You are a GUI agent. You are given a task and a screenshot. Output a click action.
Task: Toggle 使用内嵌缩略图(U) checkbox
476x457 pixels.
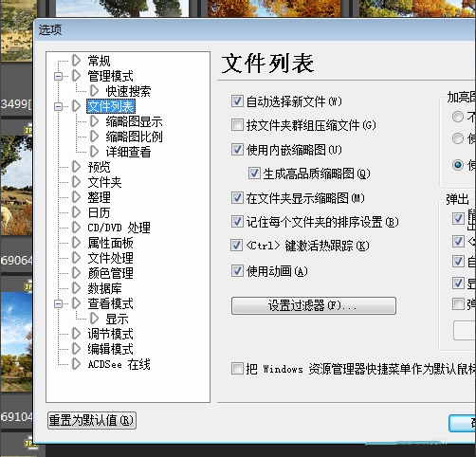pyautogui.click(x=237, y=150)
